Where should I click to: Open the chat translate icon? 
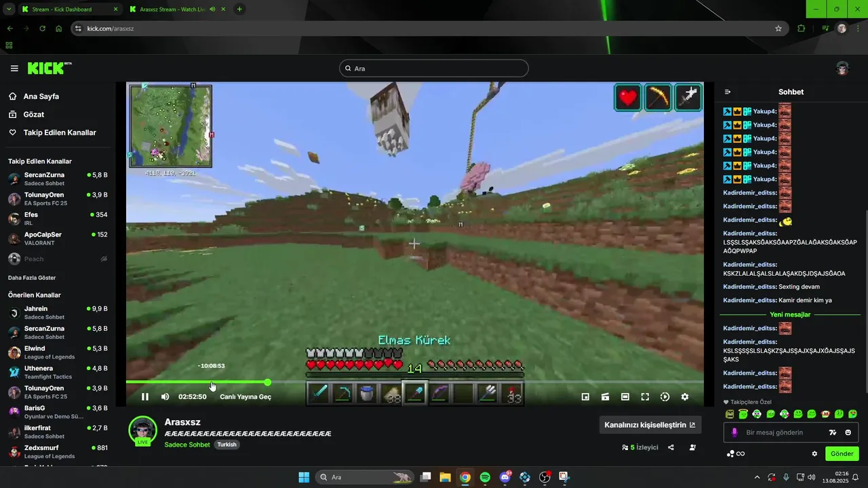(833, 432)
